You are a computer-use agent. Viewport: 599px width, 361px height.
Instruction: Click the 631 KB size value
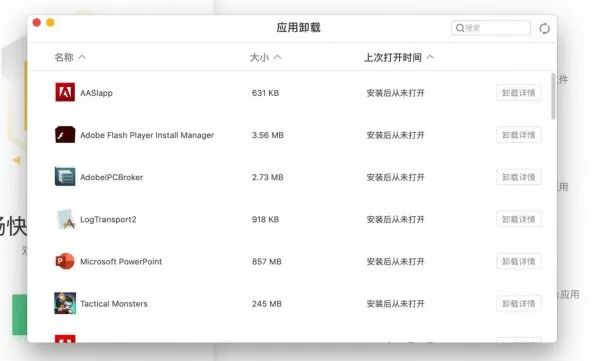click(x=266, y=93)
